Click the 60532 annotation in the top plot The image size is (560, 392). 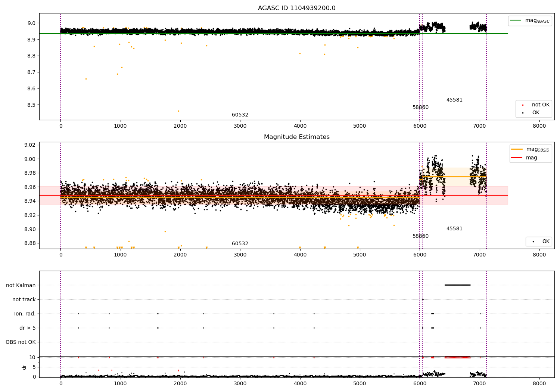click(240, 115)
